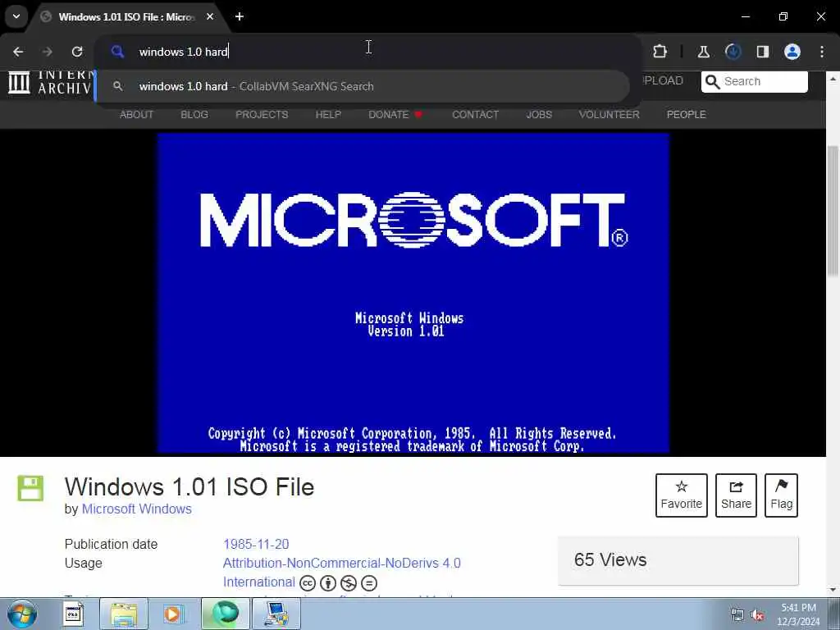The height and width of the screenshot is (630, 840).
Task: Click the Internet Archive logo
Action: (51, 83)
